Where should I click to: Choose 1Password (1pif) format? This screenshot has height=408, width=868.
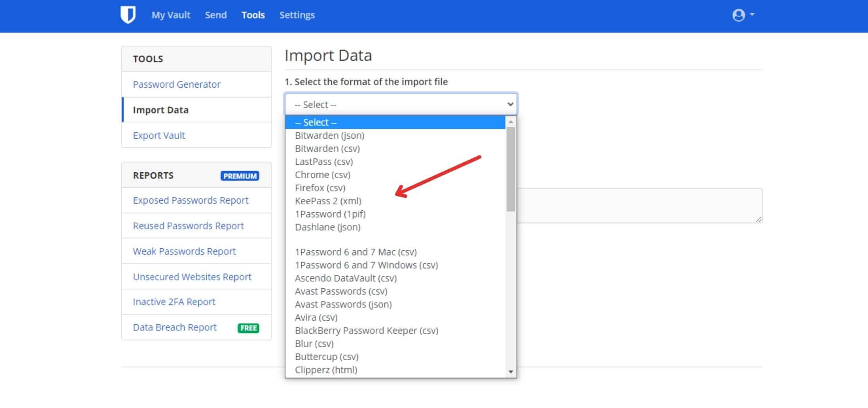330,214
